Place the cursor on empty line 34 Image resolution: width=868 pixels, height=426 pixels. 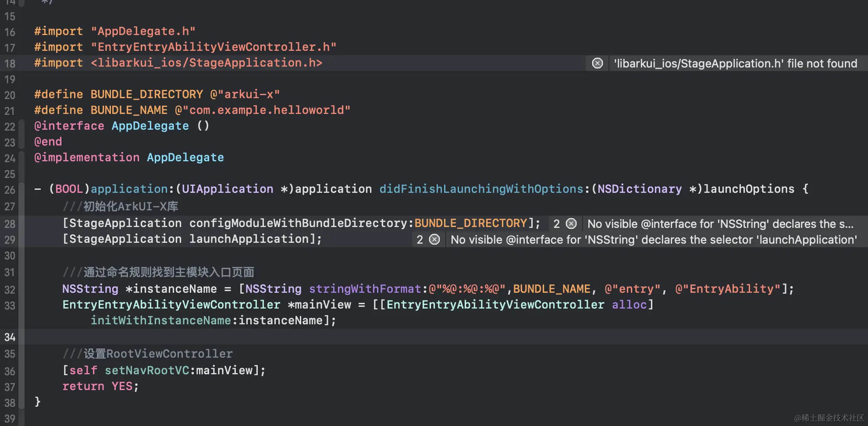pos(446,337)
